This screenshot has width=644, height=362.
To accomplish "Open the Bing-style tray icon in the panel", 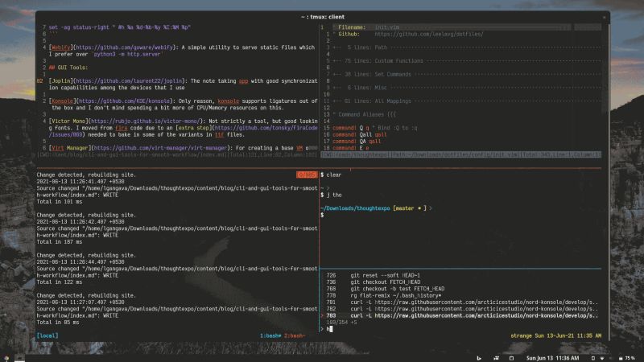I will [479, 358].
